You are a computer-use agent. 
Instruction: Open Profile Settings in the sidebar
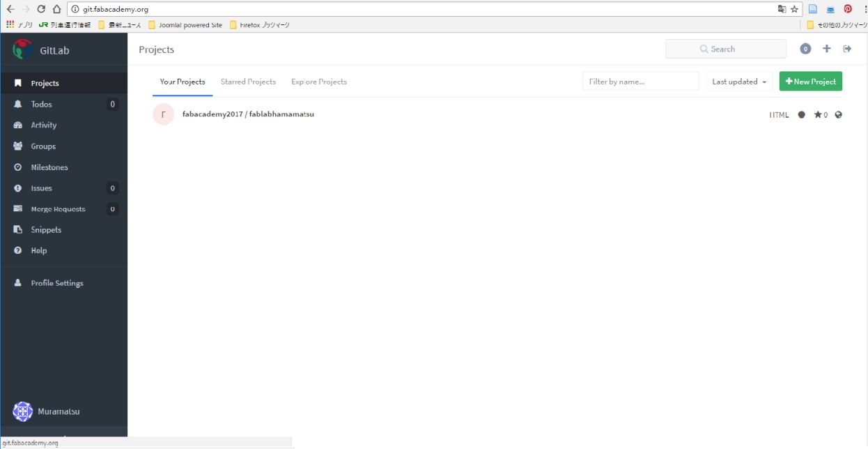(63, 283)
